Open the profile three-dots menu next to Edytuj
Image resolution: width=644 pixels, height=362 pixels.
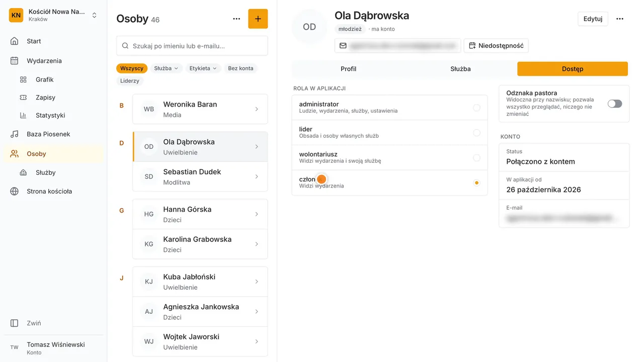pyautogui.click(x=620, y=19)
